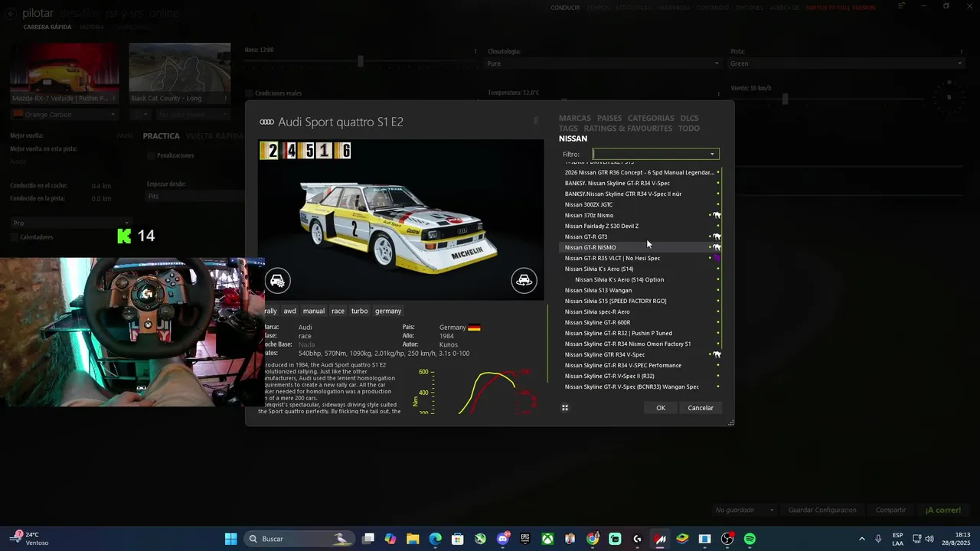
Task: Switch to MARCAS tab
Action: pos(575,119)
